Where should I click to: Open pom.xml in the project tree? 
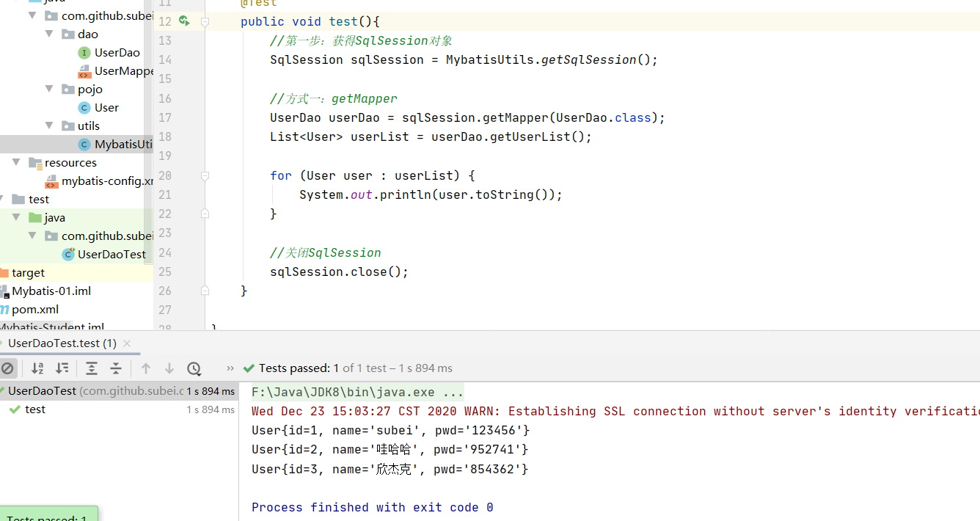34,309
